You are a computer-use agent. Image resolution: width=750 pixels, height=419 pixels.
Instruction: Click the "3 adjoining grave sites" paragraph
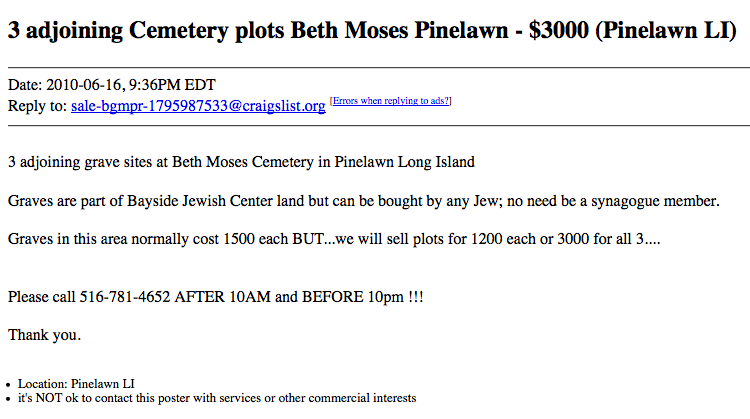240,161
